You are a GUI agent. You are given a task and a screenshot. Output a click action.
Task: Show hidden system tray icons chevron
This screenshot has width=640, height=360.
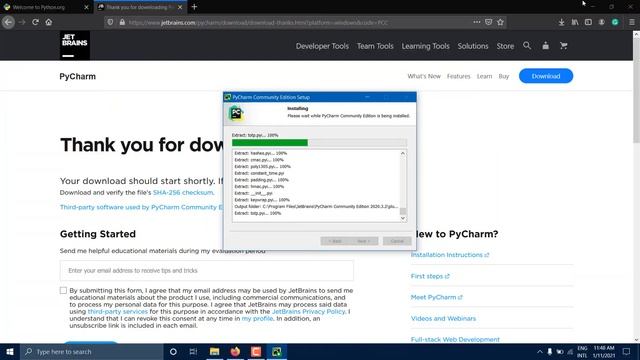pyautogui.click(x=540, y=351)
